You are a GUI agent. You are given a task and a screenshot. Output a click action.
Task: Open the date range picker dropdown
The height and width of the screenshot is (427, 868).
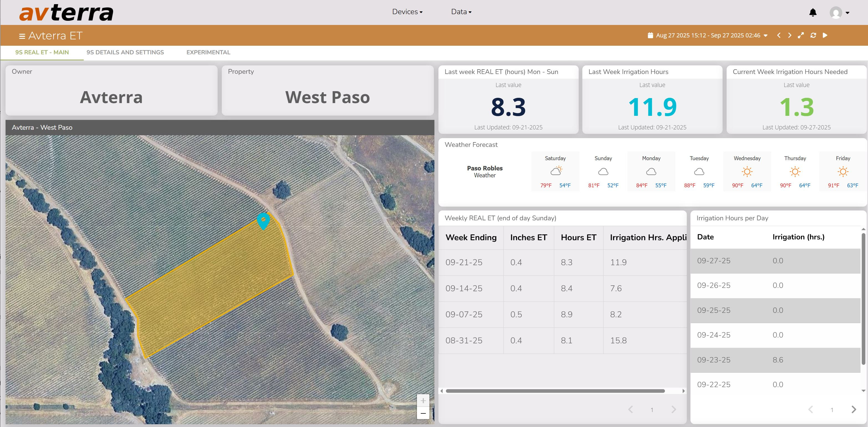pyautogui.click(x=707, y=35)
